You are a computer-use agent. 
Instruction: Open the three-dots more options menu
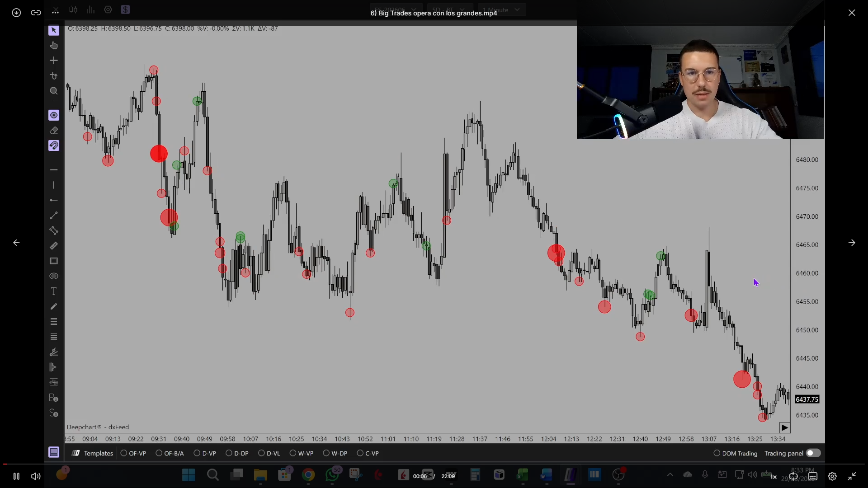point(55,13)
